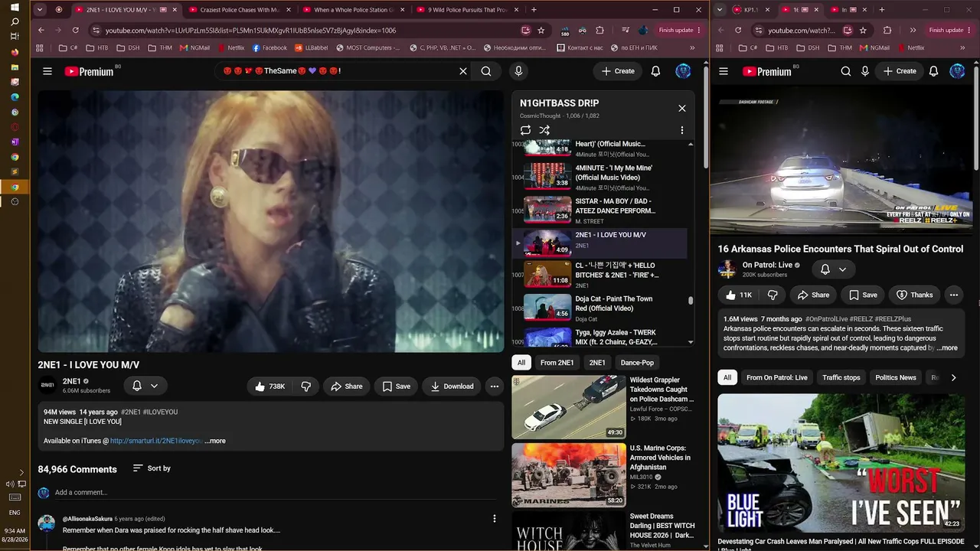Switch to When a Whole Police Station tab
This screenshot has width=980, height=551.
pyautogui.click(x=354, y=10)
